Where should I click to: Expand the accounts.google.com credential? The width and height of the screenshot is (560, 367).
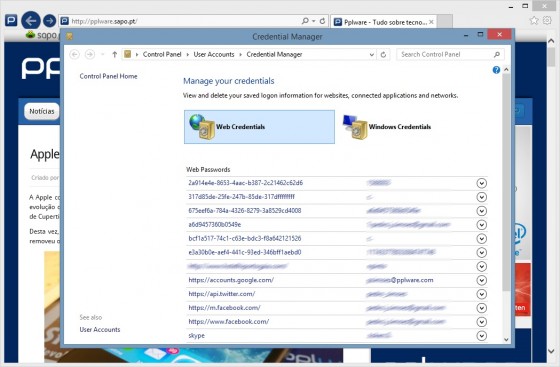point(481,280)
